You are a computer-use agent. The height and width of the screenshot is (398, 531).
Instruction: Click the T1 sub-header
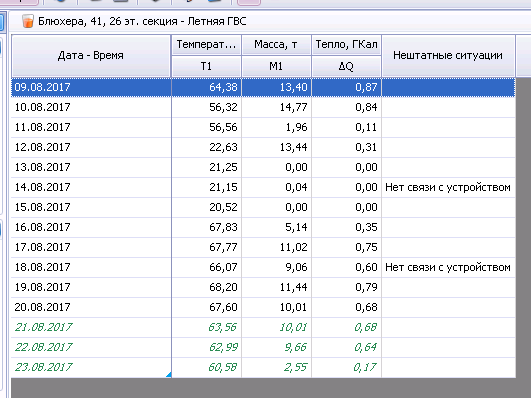coord(206,66)
